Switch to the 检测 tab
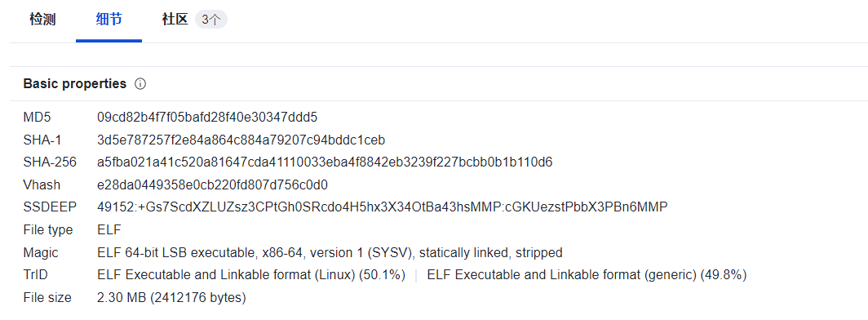This screenshot has width=868, height=320. point(42,20)
